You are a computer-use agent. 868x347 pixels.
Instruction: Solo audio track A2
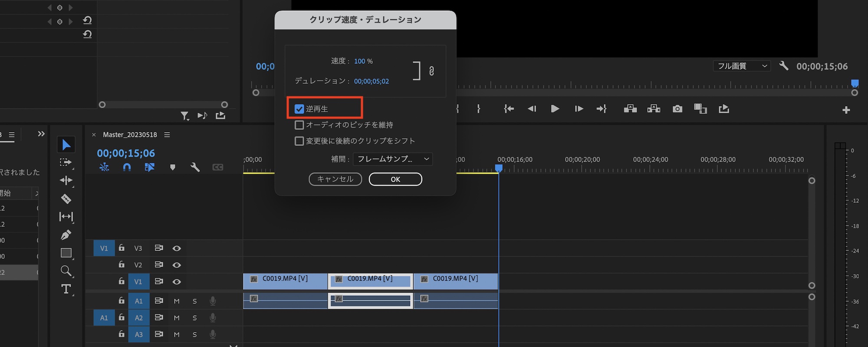tap(194, 318)
